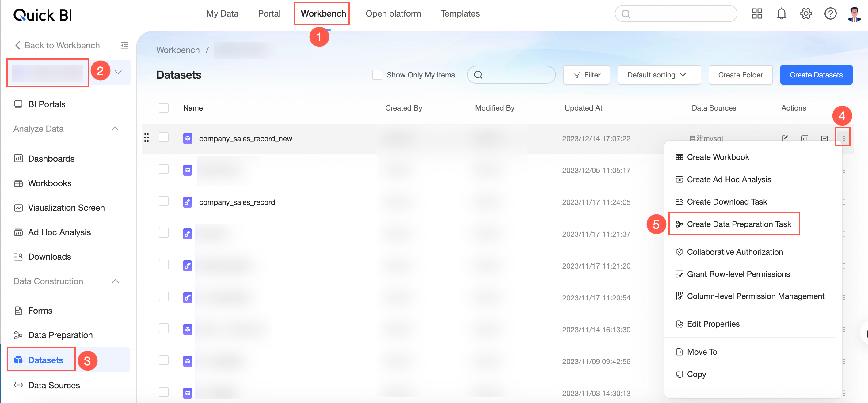The image size is (868, 403).
Task: Expand the workspace selector chevron
Action: [x=118, y=72]
